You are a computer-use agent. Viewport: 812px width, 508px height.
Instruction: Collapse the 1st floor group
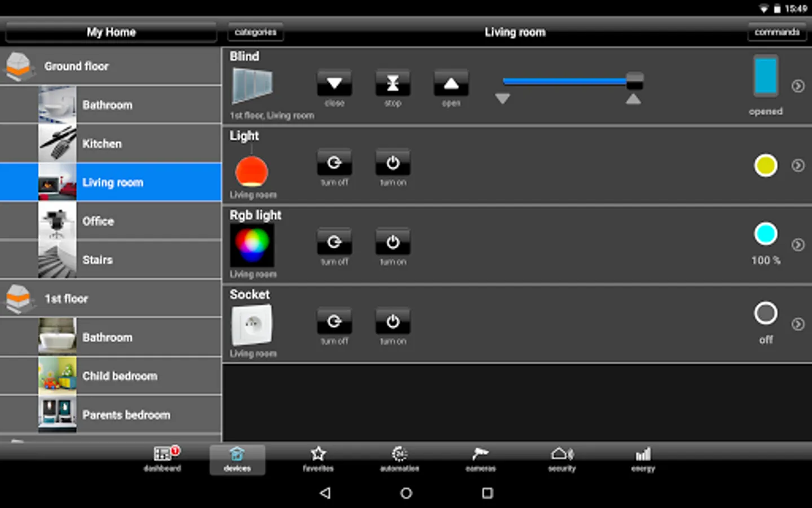pos(111,299)
